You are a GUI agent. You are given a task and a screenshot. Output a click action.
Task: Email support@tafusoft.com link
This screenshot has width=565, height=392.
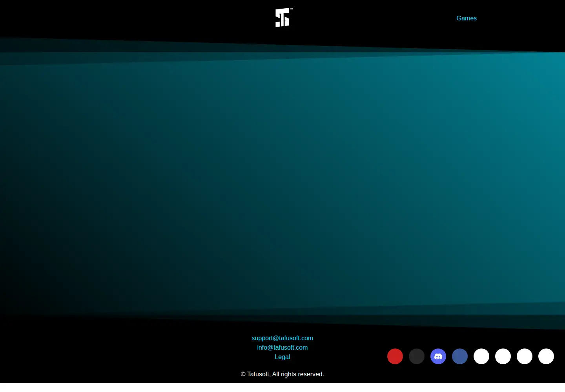coord(282,338)
